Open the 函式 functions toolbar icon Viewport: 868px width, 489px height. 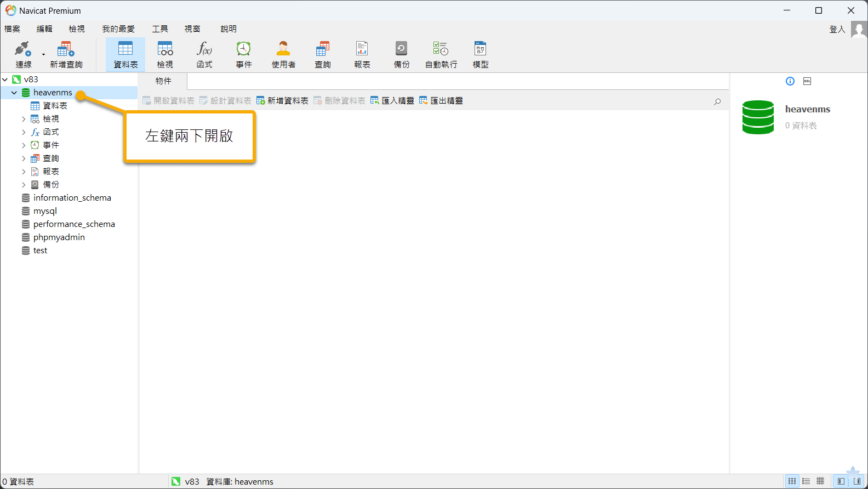pos(204,54)
